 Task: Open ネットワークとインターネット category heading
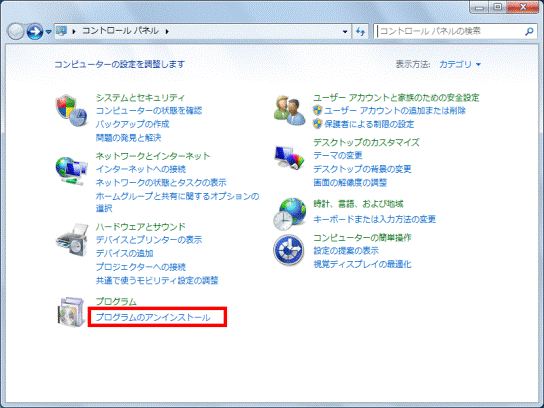click(153, 156)
